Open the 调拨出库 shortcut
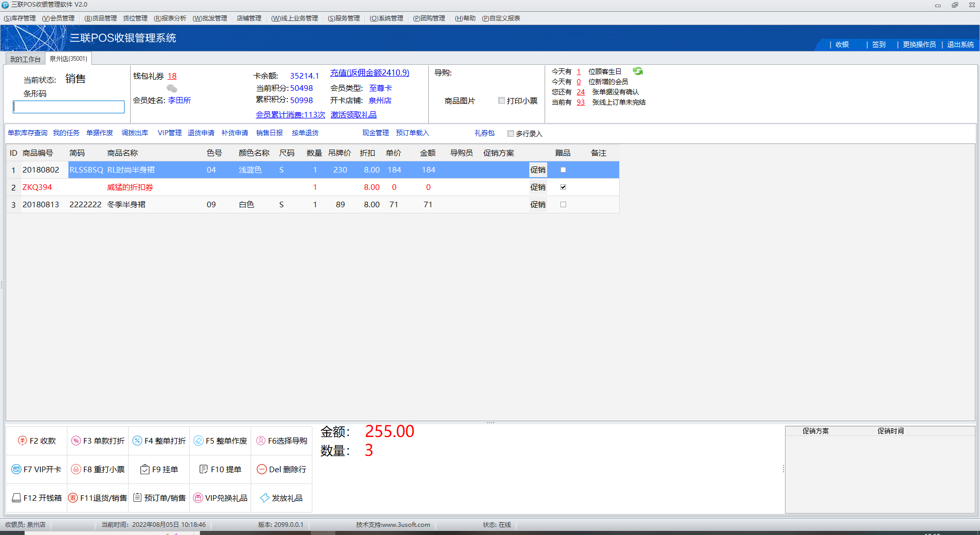This screenshot has height=535, width=980. [135, 133]
